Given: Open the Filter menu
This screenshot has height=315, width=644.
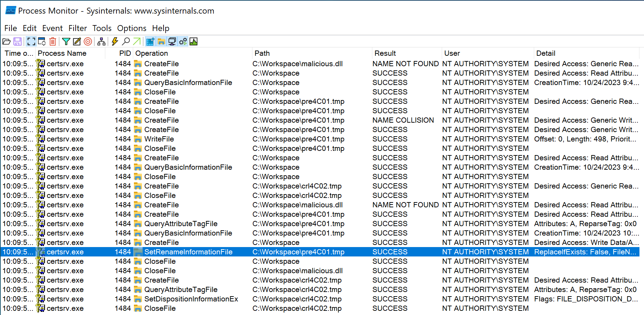Looking at the screenshot, I should 77,28.
